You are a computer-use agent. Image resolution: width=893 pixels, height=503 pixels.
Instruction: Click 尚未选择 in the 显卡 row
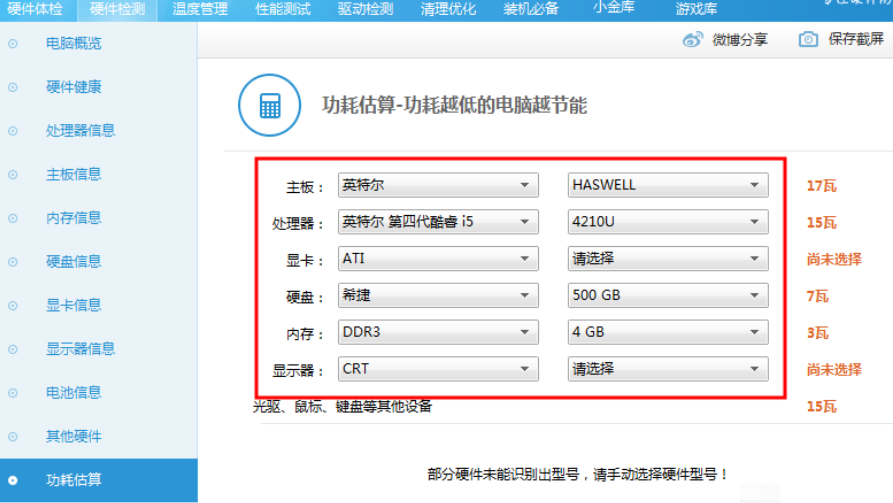[834, 260]
